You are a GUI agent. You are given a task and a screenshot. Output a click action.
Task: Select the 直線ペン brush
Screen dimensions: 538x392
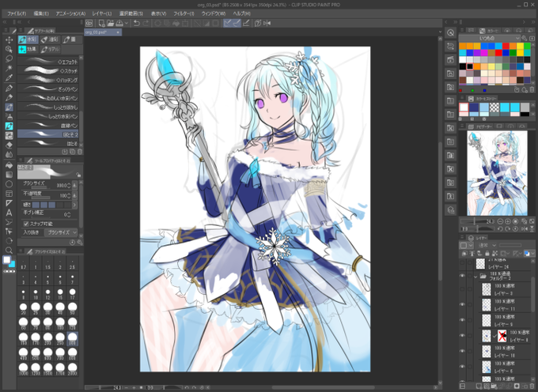(48, 126)
